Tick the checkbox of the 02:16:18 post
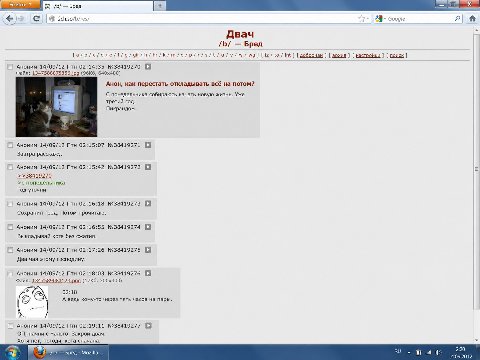480x360 pixels. (x=10, y=204)
